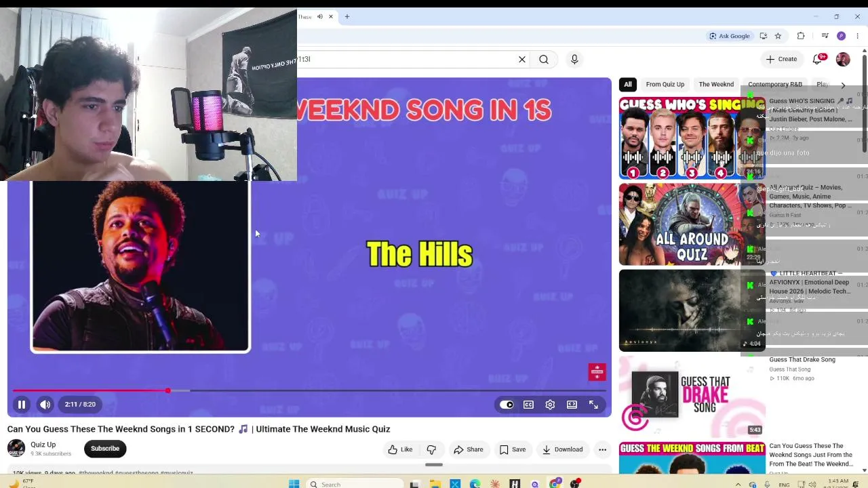The height and width of the screenshot is (488, 868).
Task: Click the install app icon in address bar
Action: (764, 36)
